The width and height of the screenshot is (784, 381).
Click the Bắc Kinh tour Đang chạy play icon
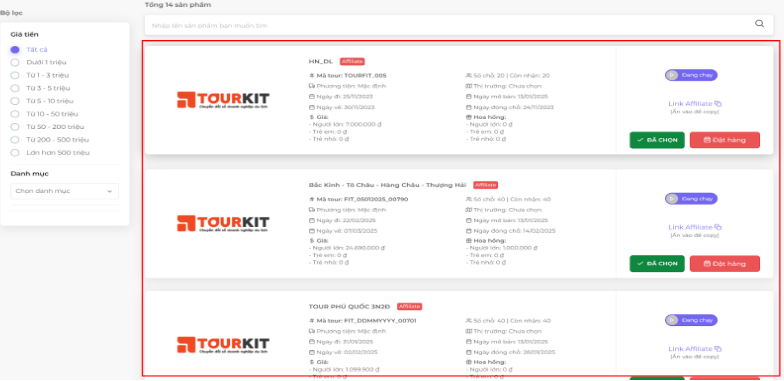tap(672, 198)
